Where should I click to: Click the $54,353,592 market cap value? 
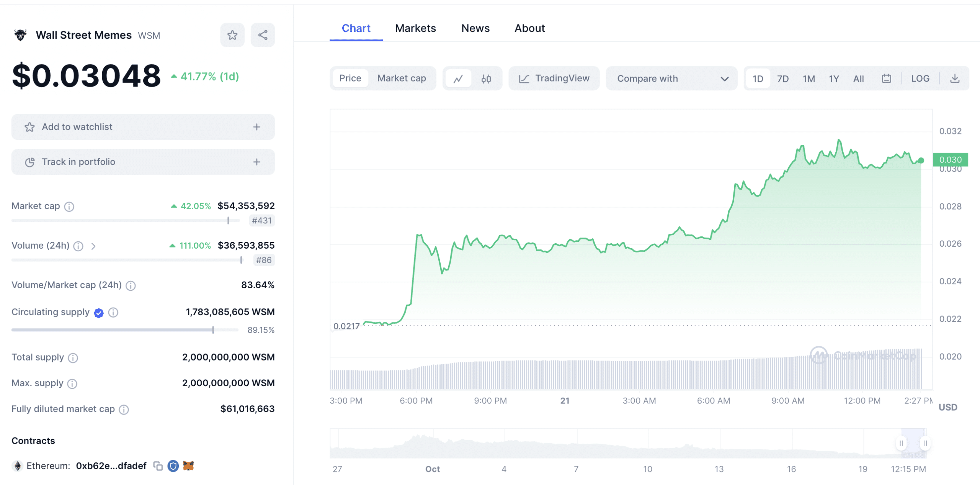point(246,206)
